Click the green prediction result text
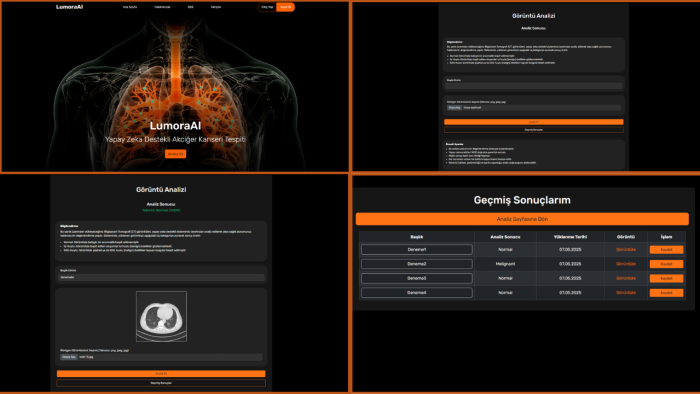The image size is (700, 394). [x=161, y=210]
